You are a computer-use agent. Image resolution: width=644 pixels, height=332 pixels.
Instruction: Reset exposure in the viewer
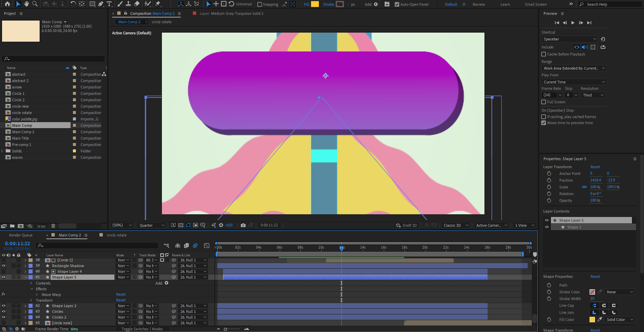221,225
